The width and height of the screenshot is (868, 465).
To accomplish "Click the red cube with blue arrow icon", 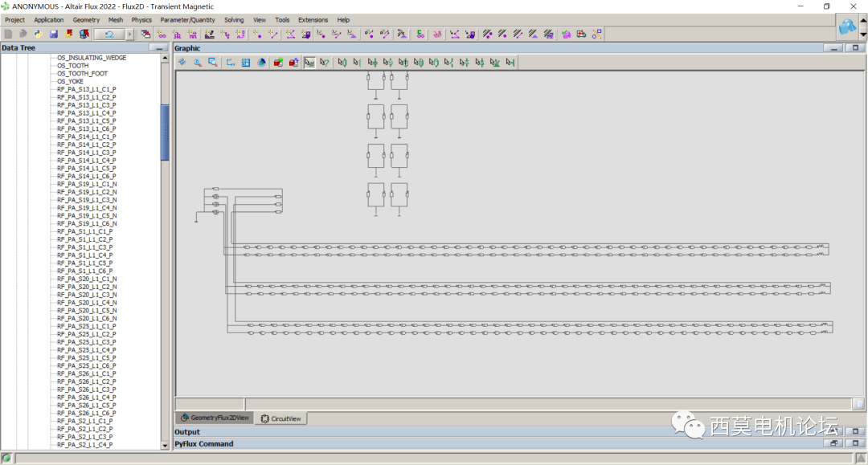I will coord(293,63).
